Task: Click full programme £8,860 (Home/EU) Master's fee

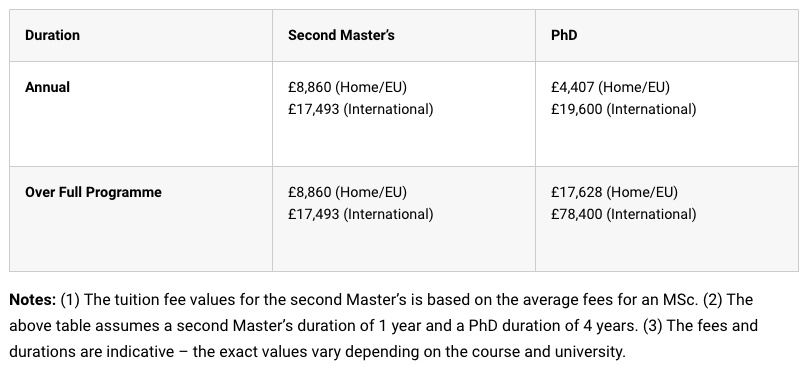Action: [347, 192]
